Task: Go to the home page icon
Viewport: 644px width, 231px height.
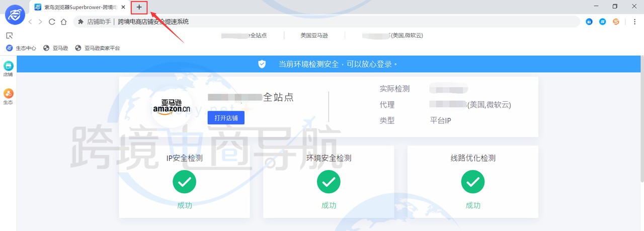Action: click(64, 22)
